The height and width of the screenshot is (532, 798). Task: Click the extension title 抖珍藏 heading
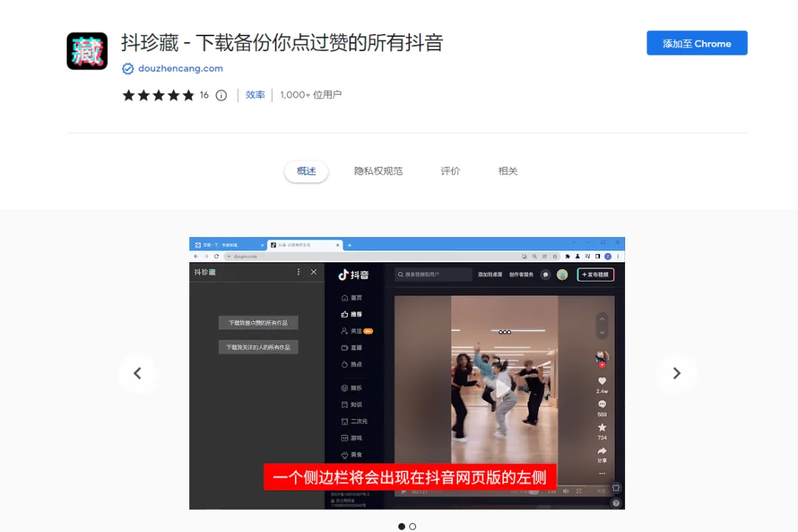pyautogui.click(x=282, y=43)
